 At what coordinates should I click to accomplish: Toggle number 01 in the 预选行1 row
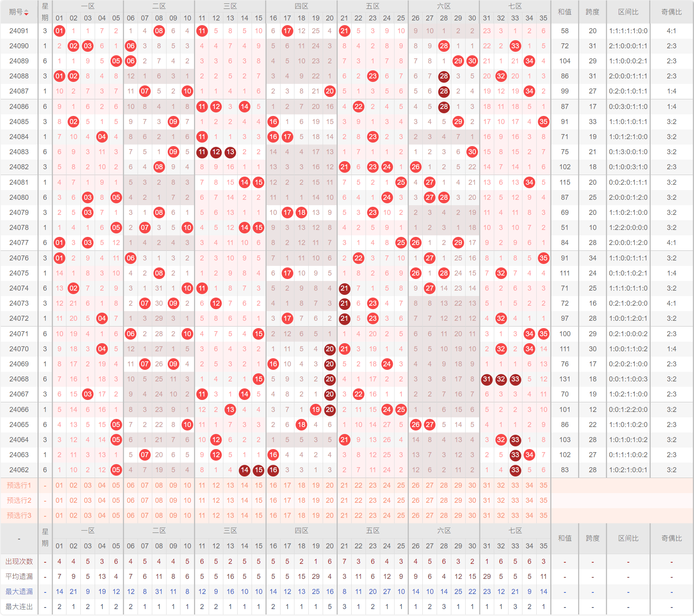pos(59,485)
